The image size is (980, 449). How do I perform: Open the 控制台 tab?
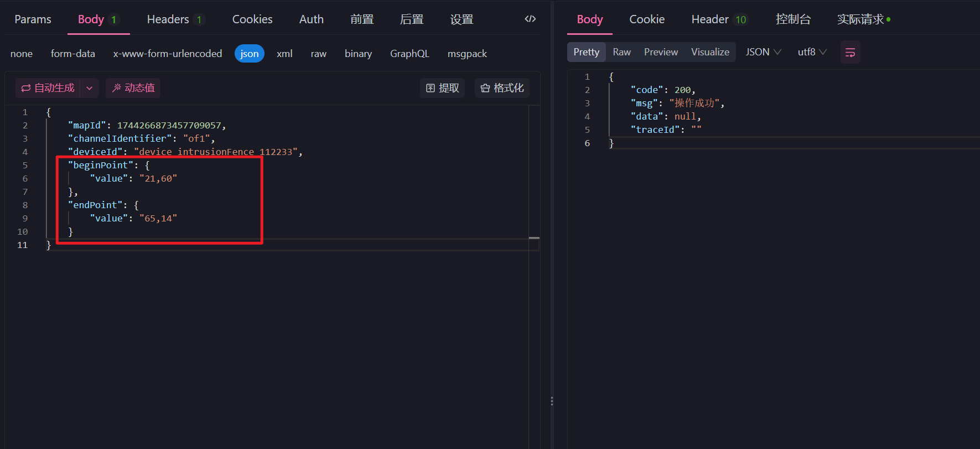tap(793, 19)
